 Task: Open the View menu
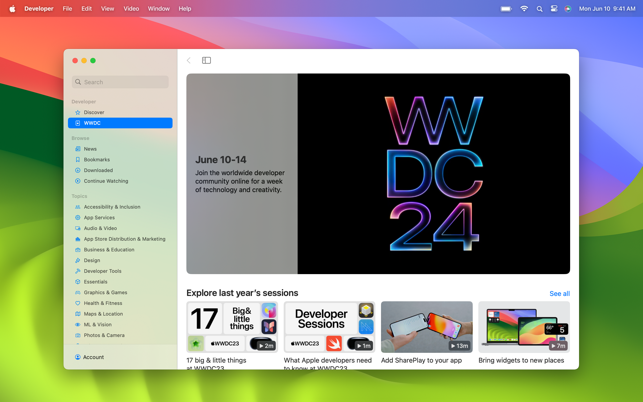click(107, 9)
